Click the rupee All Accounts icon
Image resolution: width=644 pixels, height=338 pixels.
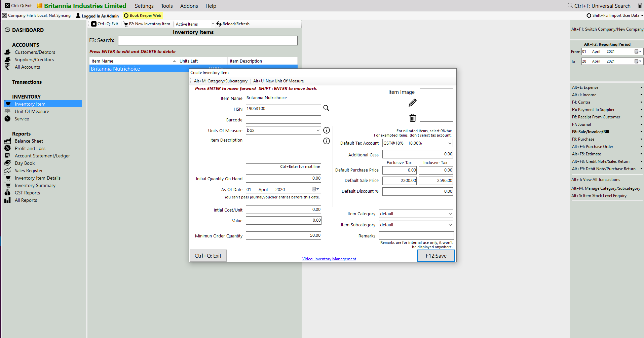click(x=7, y=67)
